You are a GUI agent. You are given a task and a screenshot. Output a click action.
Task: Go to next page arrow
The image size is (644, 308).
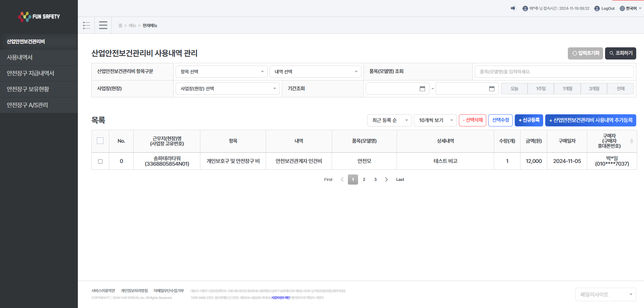386,180
